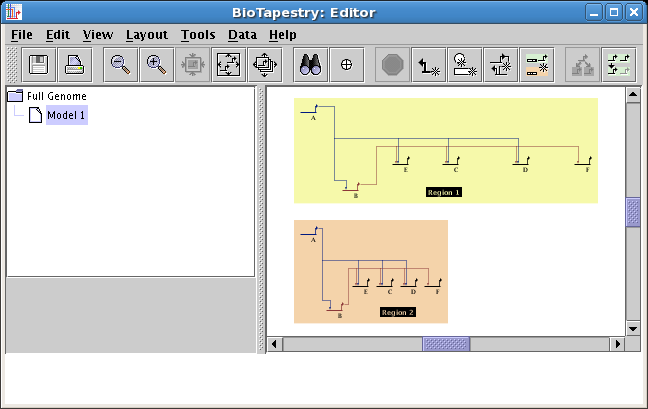Open the Layout menu
Image resolution: width=648 pixels, height=409 pixels.
click(x=146, y=34)
